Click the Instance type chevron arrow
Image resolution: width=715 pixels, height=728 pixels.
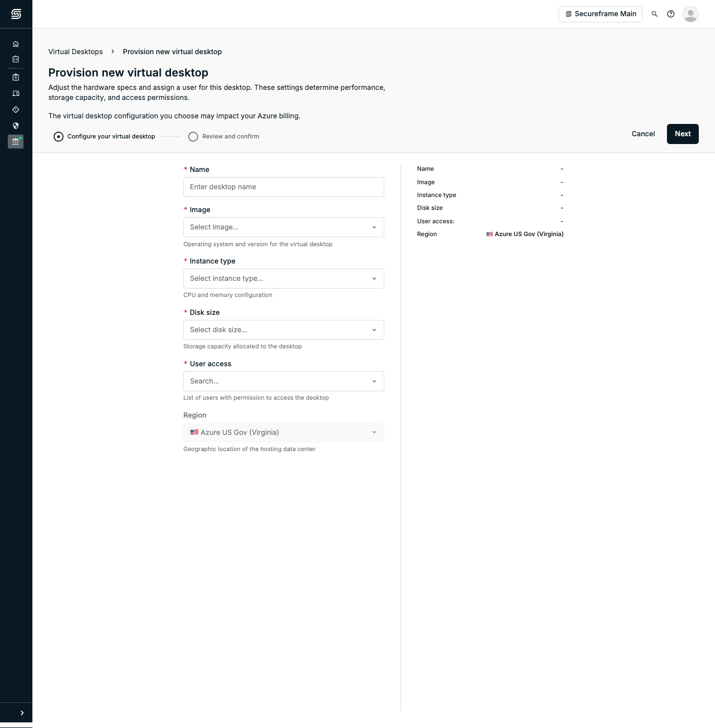pyautogui.click(x=374, y=279)
